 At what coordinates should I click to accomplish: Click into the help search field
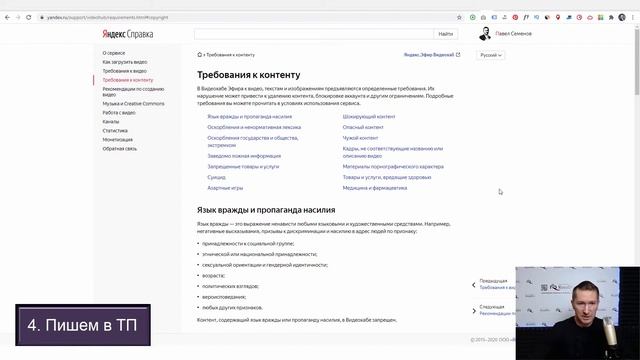314,34
